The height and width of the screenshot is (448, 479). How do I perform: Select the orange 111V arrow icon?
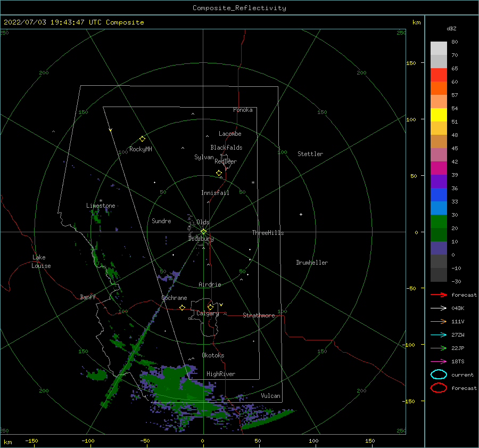(439, 321)
